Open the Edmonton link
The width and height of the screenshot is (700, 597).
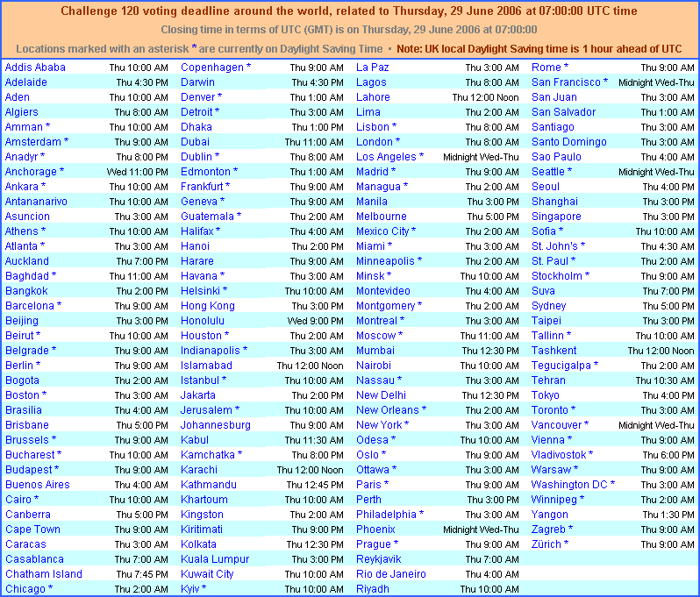coord(205,172)
